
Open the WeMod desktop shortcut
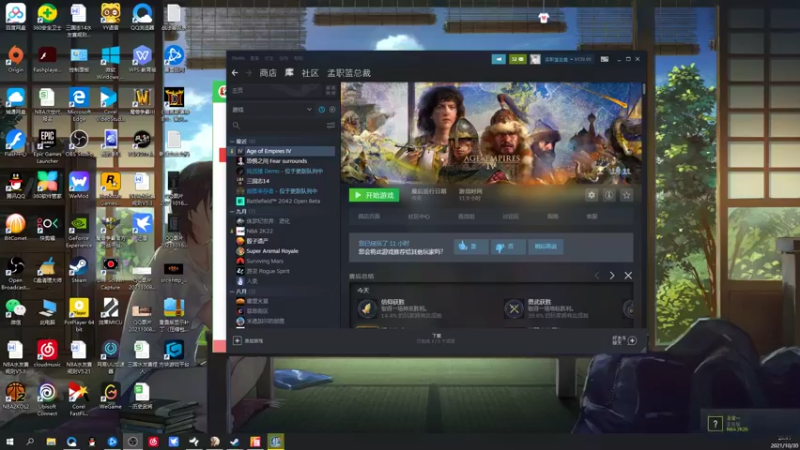pos(79,186)
